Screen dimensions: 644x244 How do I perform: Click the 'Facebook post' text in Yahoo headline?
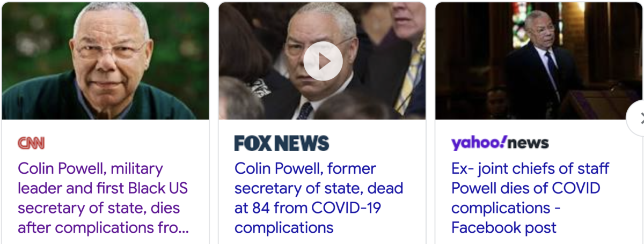coord(504,227)
